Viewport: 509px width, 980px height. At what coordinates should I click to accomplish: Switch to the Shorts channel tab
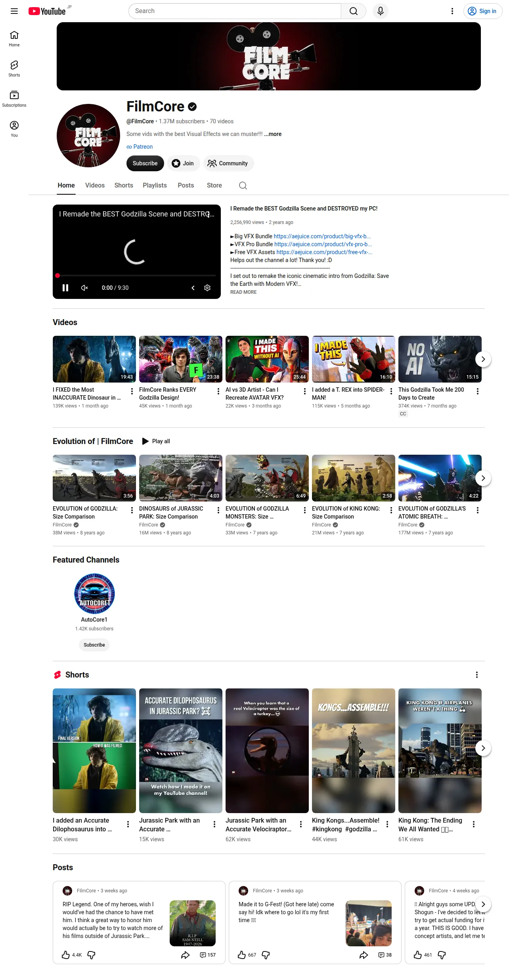coord(124,186)
